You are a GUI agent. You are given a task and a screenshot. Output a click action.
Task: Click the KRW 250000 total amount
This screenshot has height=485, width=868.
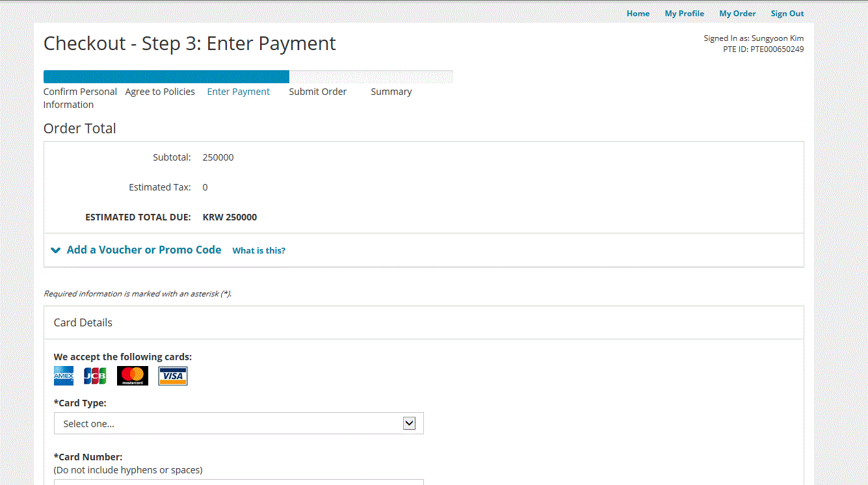click(x=230, y=217)
